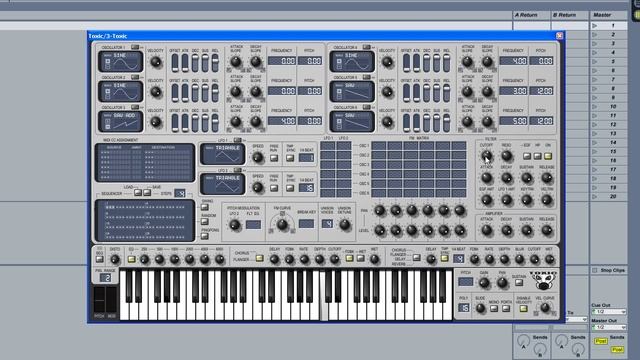Open the LFO 1 small menu button
The width and height of the screenshot is (640, 360).
point(237,140)
